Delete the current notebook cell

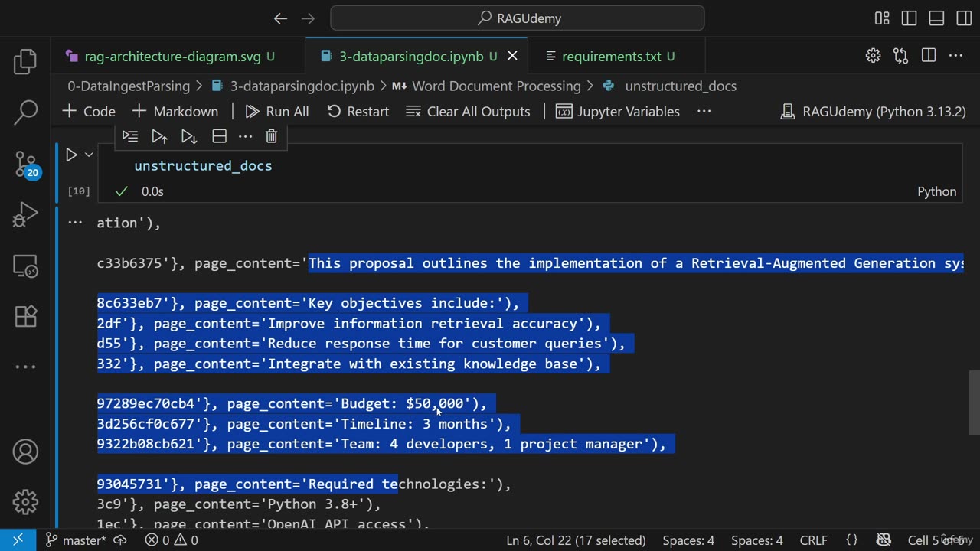coord(271,136)
